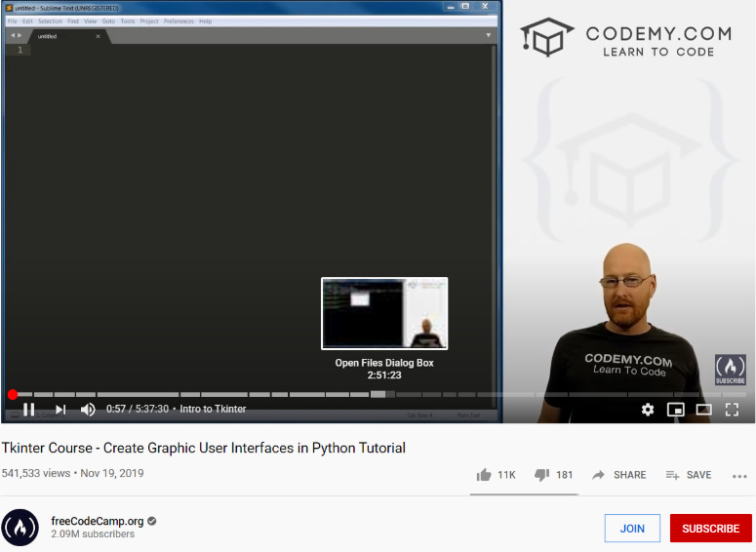Open Help menu in Sublime Text
This screenshot has height=552, width=756.
tap(206, 21)
